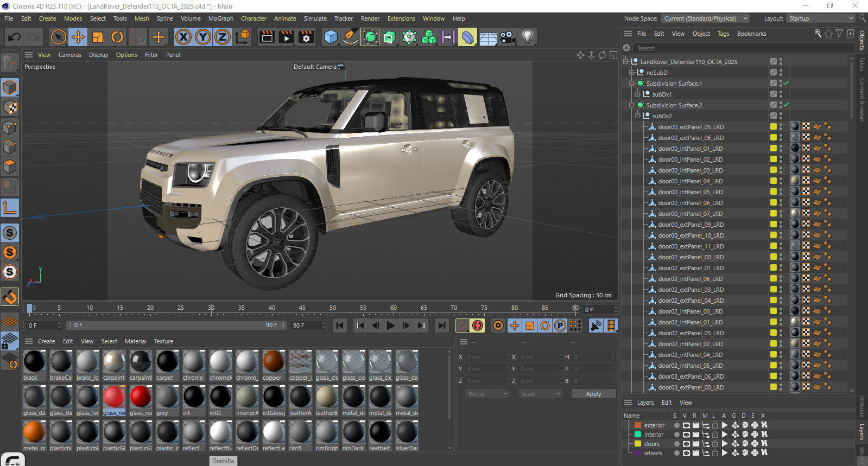Toggle Subdivision Surface.1 enabled checkmark
The width and height of the screenshot is (868, 466).
pos(786,83)
